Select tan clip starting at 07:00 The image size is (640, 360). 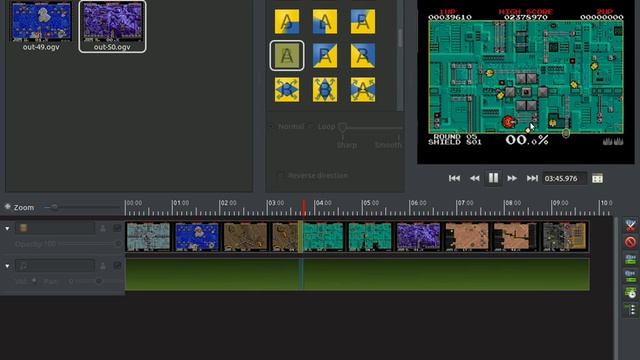point(466,237)
